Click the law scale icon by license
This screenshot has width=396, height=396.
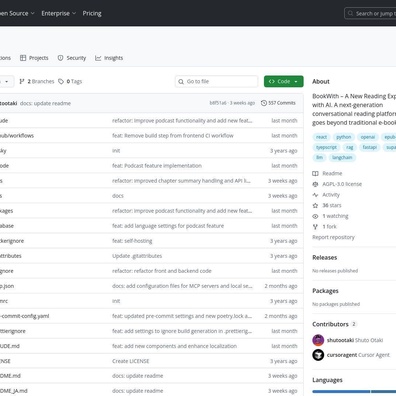tap(315, 184)
